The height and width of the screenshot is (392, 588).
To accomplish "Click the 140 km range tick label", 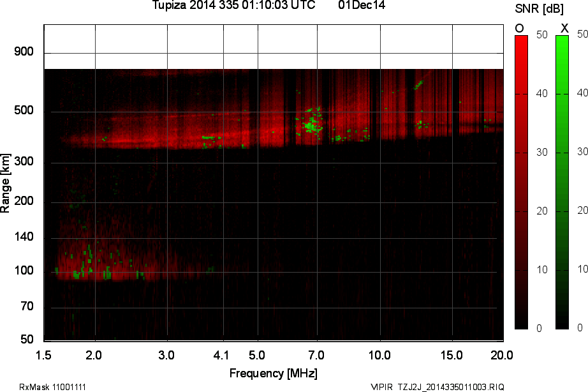I will (24, 237).
